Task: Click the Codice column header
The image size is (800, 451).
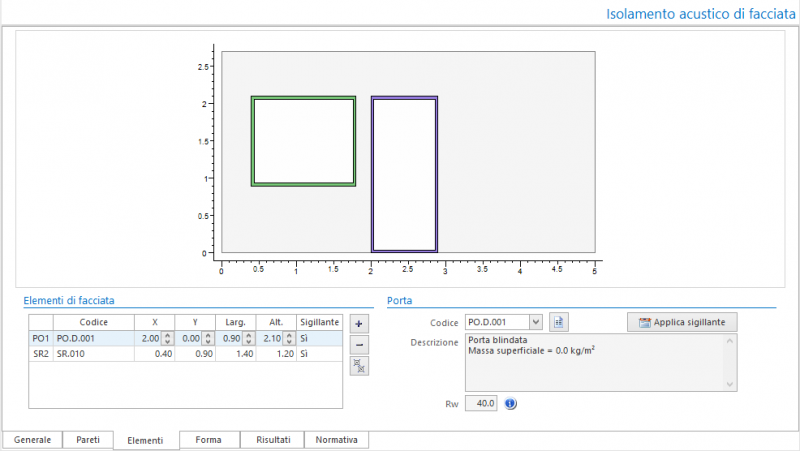Action: pyautogui.click(x=94, y=322)
